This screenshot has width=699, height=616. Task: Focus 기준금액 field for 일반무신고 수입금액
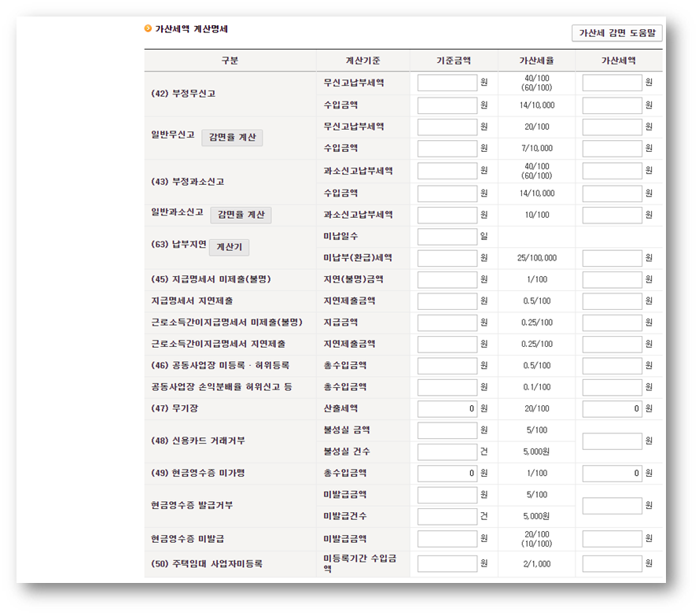click(447, 149)
